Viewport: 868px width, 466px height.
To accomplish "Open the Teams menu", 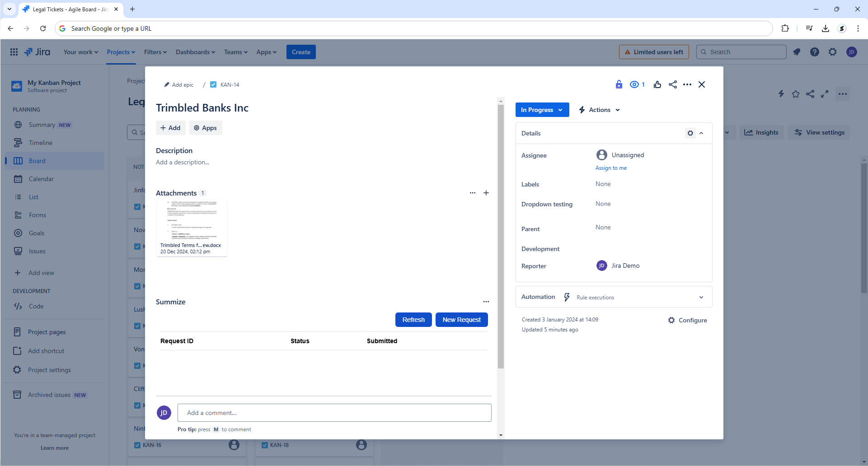I will pos(236,52).
